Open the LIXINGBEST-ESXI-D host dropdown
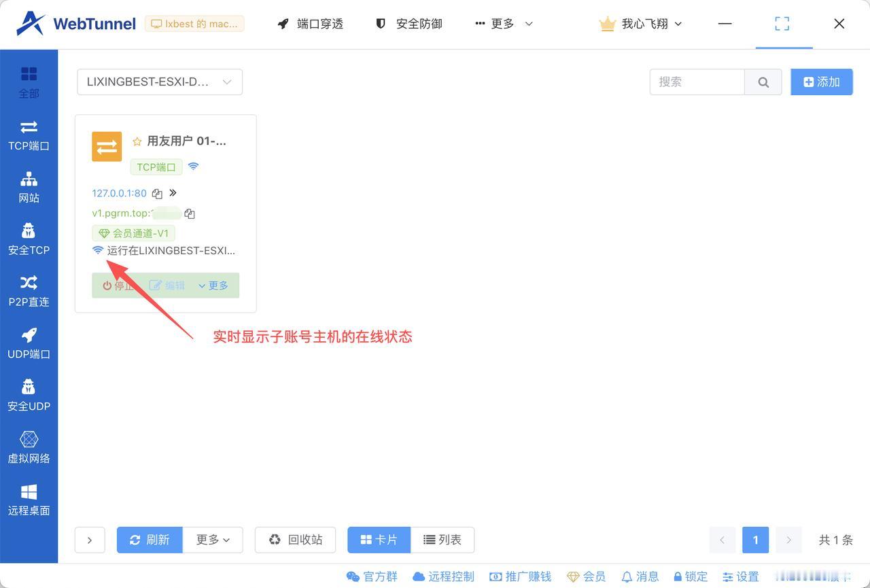This screenshot has width=870, height=588. click(x=160, y=82)
